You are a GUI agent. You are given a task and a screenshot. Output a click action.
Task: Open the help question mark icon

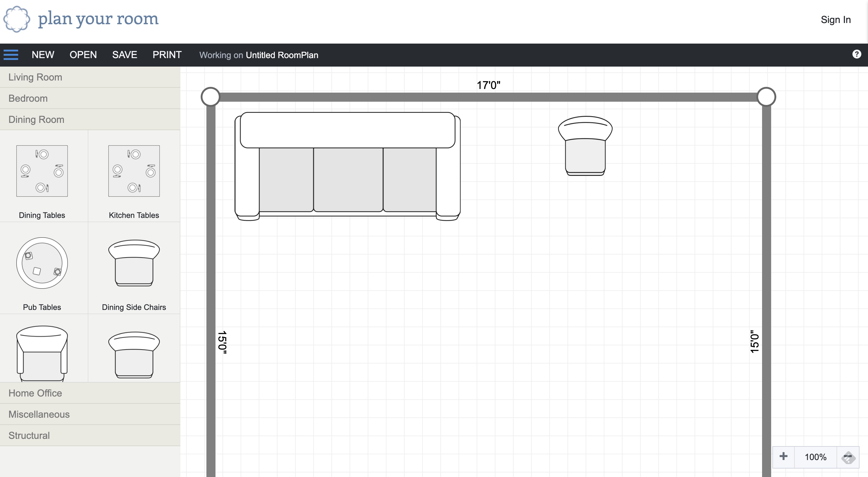click(856, 54)
